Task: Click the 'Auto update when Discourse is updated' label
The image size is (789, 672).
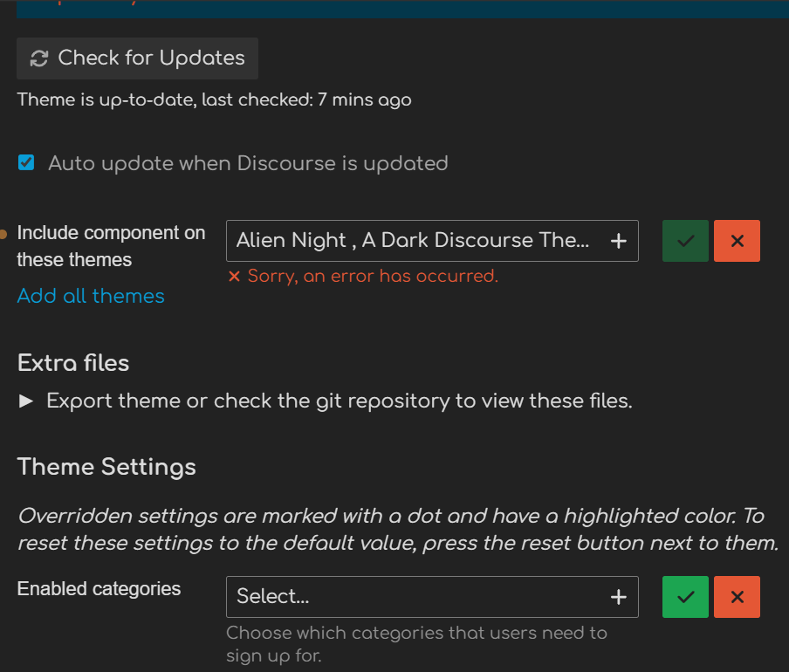Action: (248, 163)
